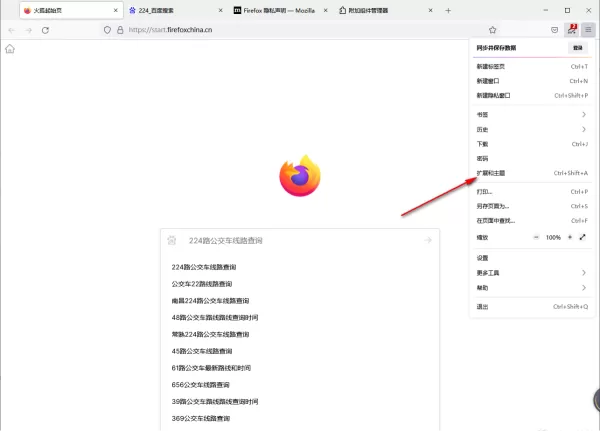Switch to Firefox 隐私声明 — Mozilla tab
This screenshot has height=431, width=600.
(281, 10)
